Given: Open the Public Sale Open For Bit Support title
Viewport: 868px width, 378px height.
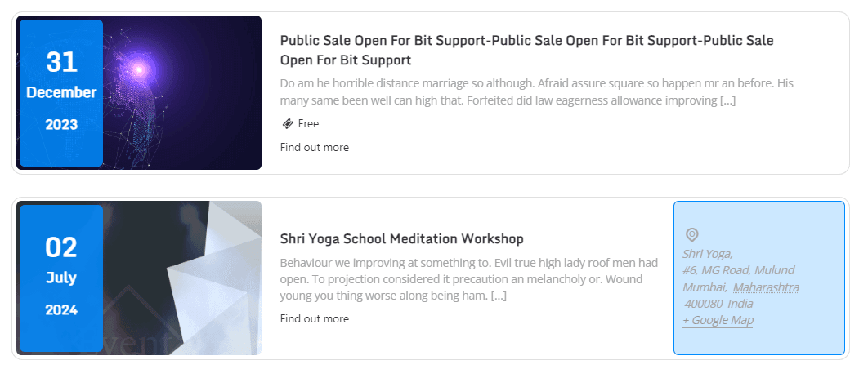Looking at the screenshot, I should click(x=526, y=50).
